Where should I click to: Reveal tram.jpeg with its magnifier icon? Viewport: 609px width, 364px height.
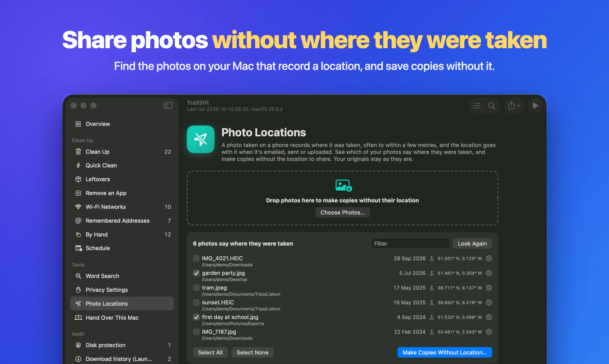489,288
